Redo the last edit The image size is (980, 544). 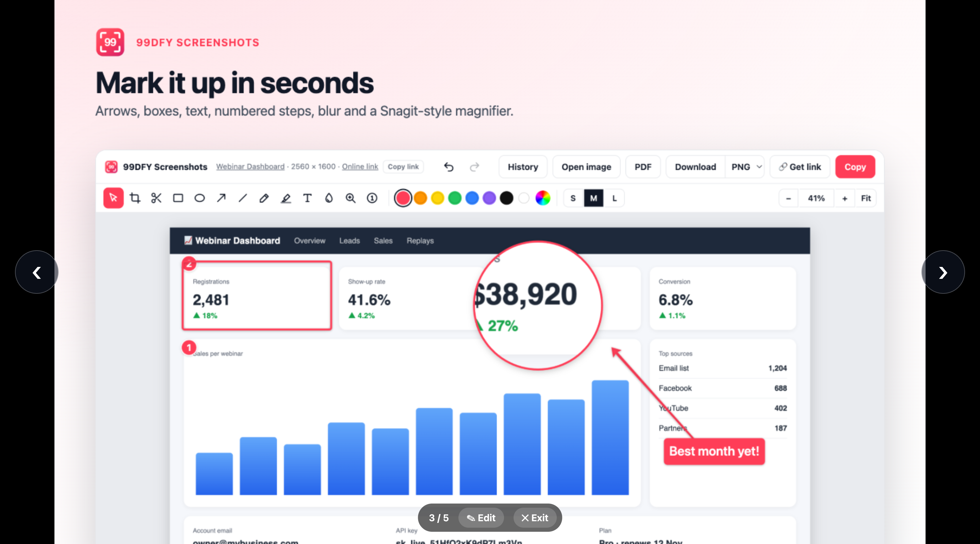tap(474, 167)
